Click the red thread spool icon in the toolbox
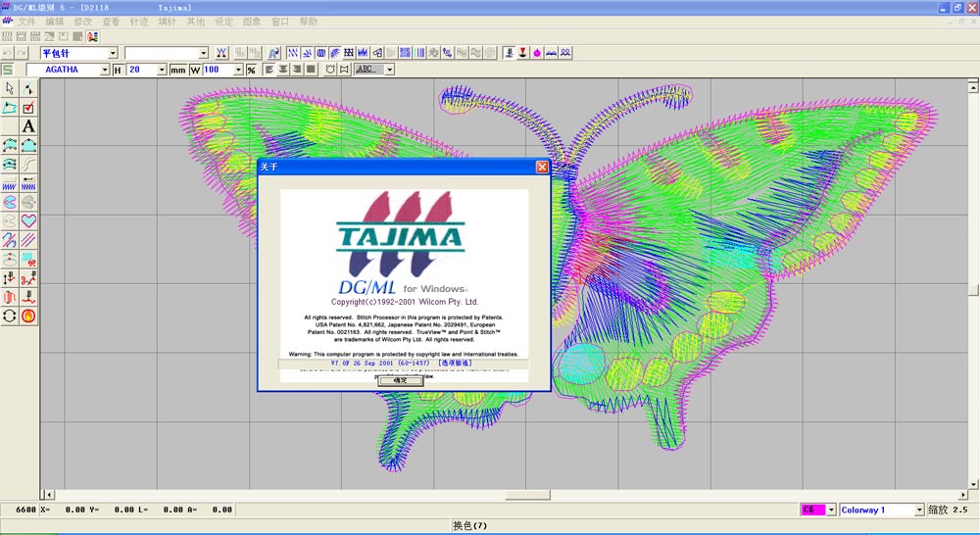 point(10,297)
